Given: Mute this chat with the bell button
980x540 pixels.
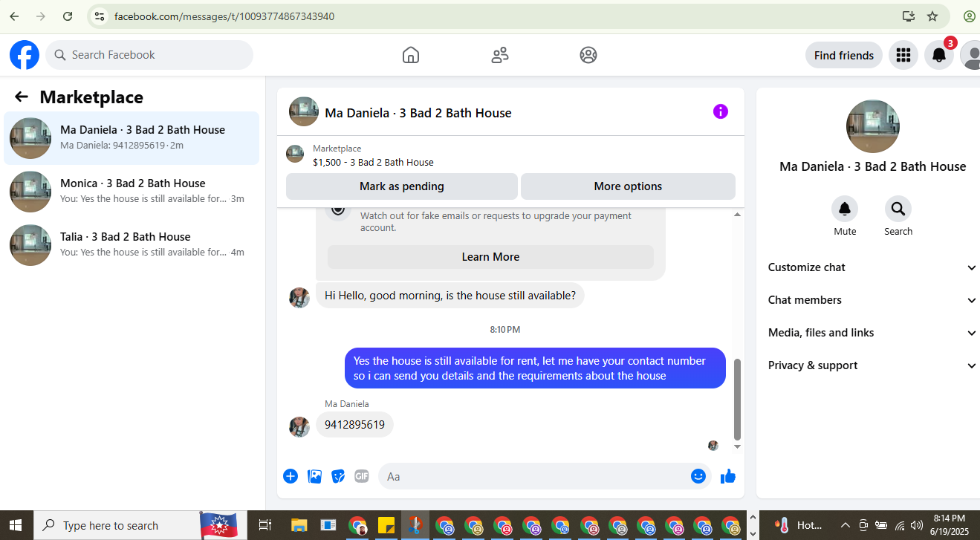Looking at the screenshot, I should pyautogui.click(x=845, y=209).
